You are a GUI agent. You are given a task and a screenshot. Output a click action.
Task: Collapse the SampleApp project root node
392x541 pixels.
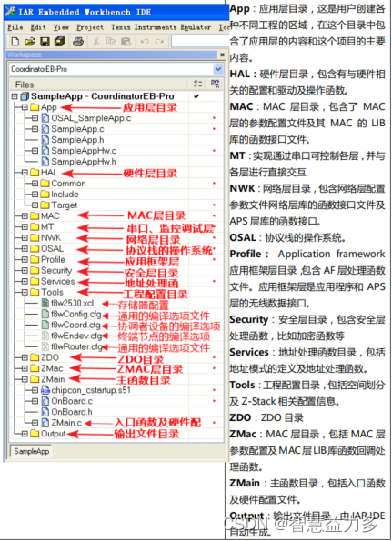(x=15, y=96)
